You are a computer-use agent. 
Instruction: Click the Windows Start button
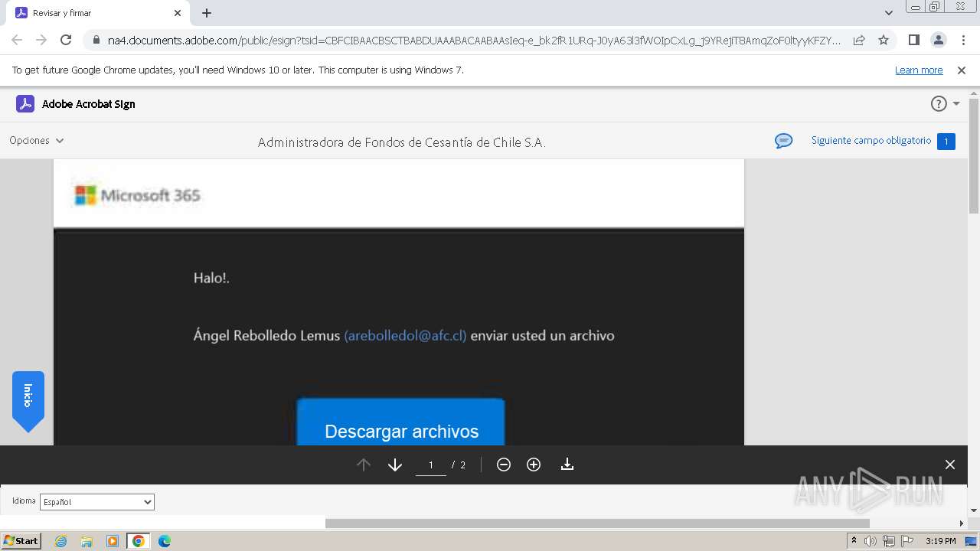tap(21, 541)
